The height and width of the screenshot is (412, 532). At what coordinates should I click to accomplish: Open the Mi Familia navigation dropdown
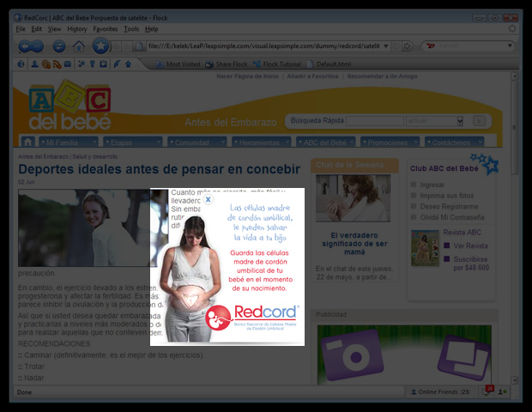(x=67, y=142)
